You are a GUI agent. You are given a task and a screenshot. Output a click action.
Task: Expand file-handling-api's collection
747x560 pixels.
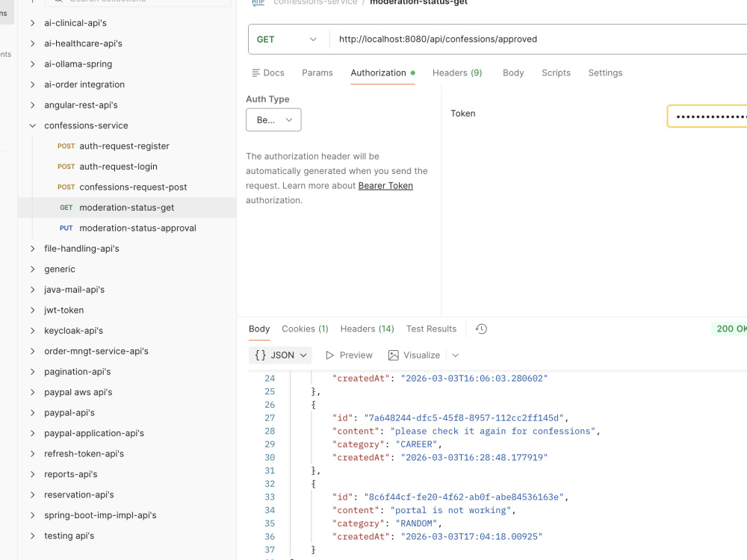click(32, 249)
